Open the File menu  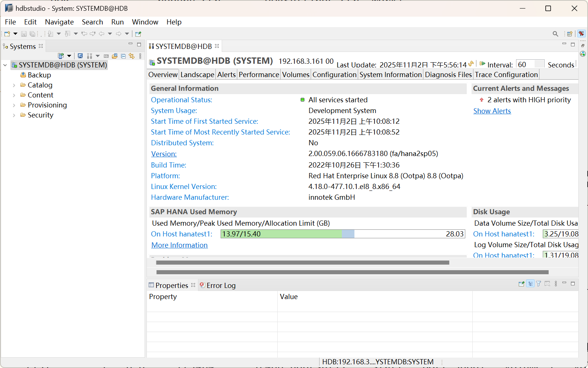10,22
